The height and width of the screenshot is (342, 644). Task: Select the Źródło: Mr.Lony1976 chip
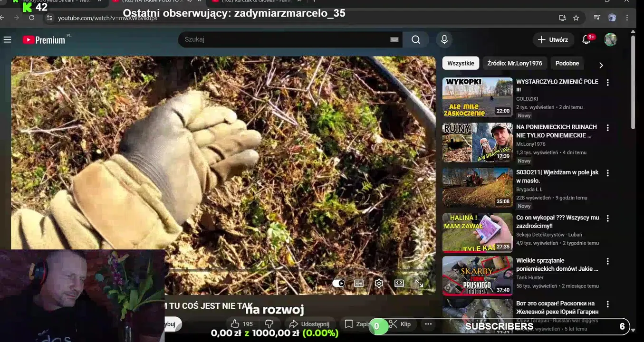click(x=515, y=63)
